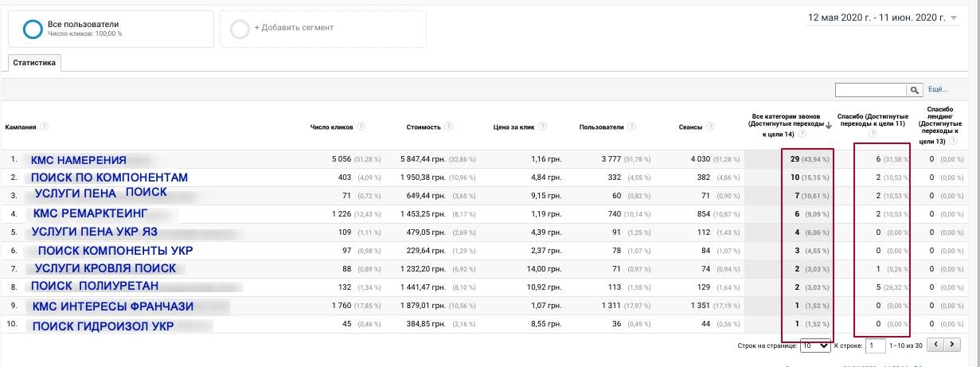Image resolution: width=980 pixels, height=367 pixels.
Task: Expand the Строк на странице selector
Action: (x=816, y=346)
